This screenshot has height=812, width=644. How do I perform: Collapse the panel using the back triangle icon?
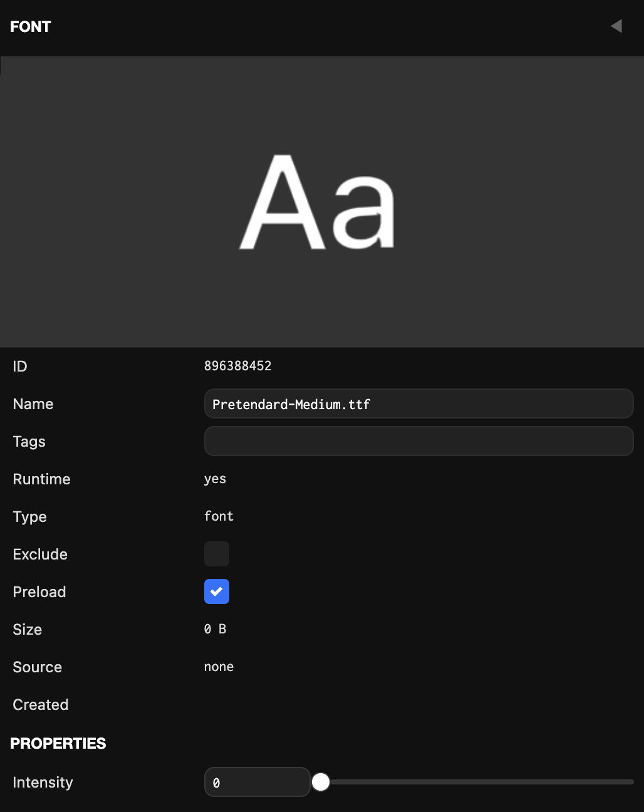pyautogui.click(x=616, y=26)
